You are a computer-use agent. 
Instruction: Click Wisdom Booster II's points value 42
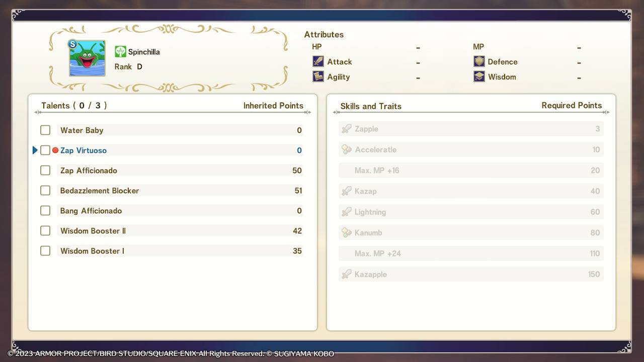(297, 231)
